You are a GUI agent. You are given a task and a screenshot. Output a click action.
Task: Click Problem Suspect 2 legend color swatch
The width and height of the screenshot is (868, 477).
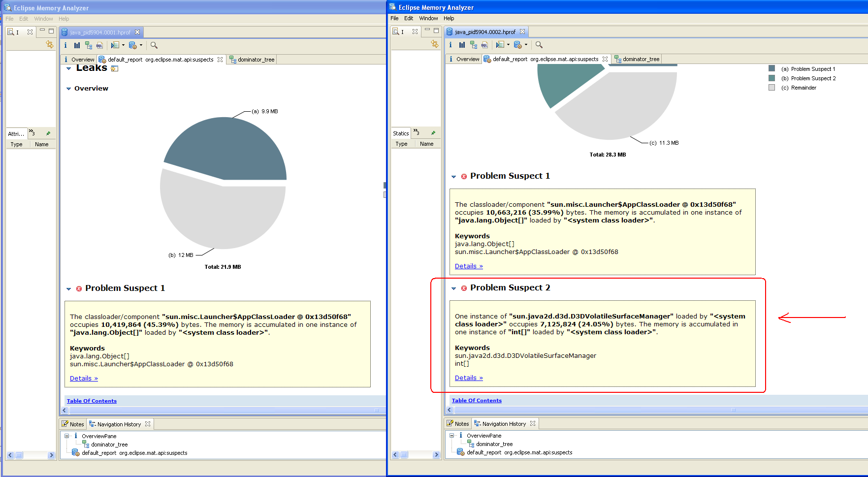(x=772, y=78)
